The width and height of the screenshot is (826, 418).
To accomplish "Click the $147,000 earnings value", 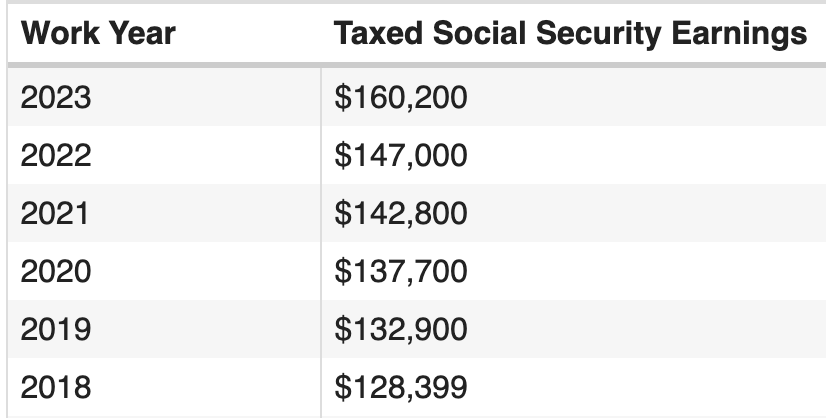I will 401,156.
